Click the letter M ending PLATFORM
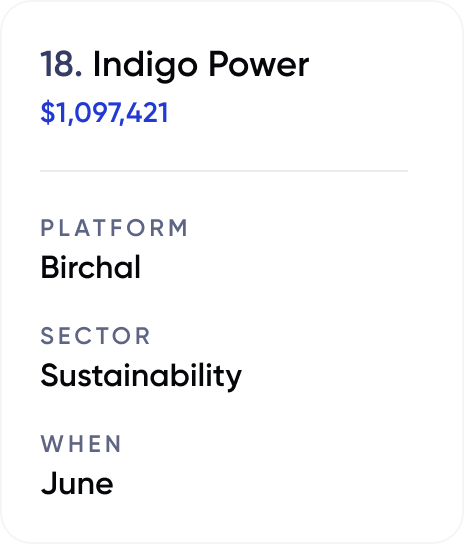Screen dimensions: 464x544 (x=178, y=228)
